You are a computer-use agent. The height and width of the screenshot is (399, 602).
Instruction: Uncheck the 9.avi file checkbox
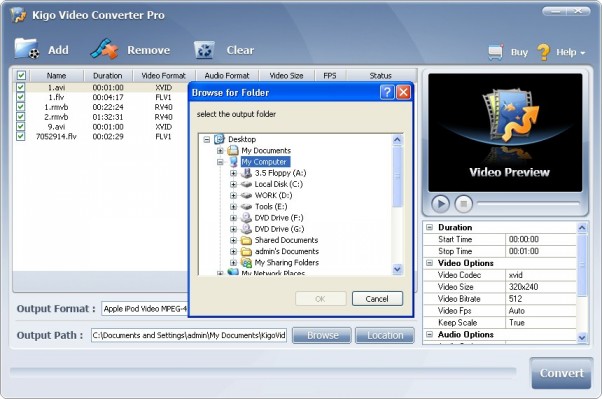[x=20, y=126]
